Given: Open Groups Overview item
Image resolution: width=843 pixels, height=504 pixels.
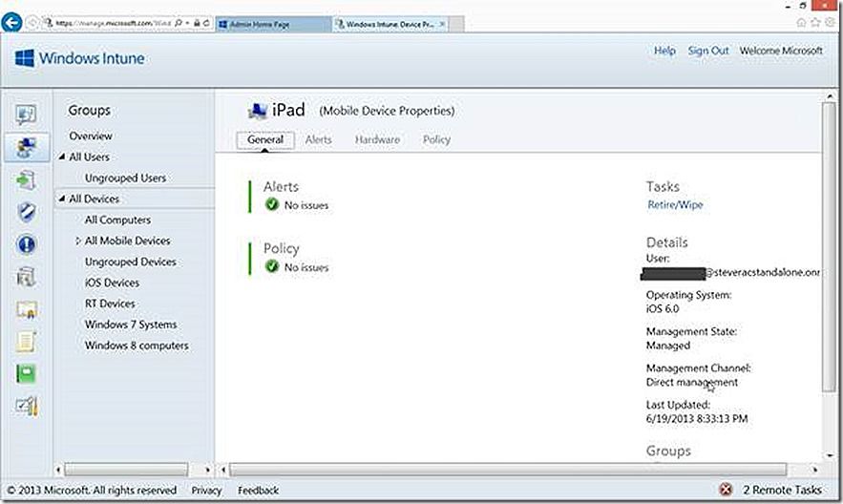Looking at the screenshot, I should tap(91, 136).
